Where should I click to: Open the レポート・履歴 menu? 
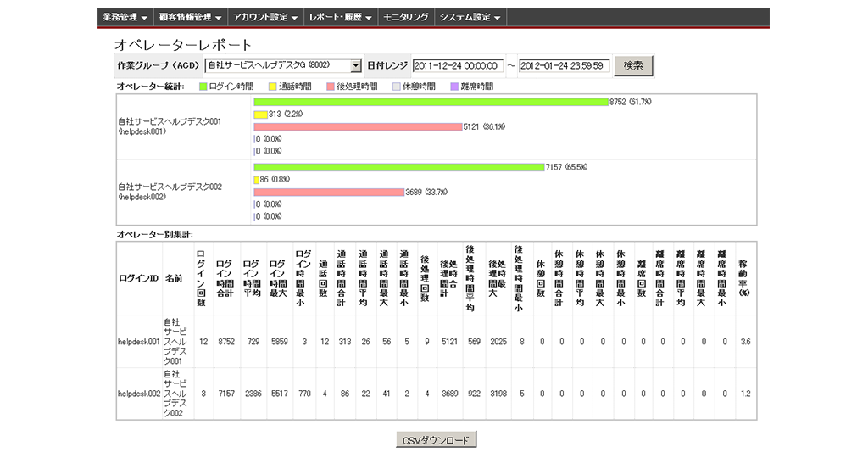tap(340, 17)
